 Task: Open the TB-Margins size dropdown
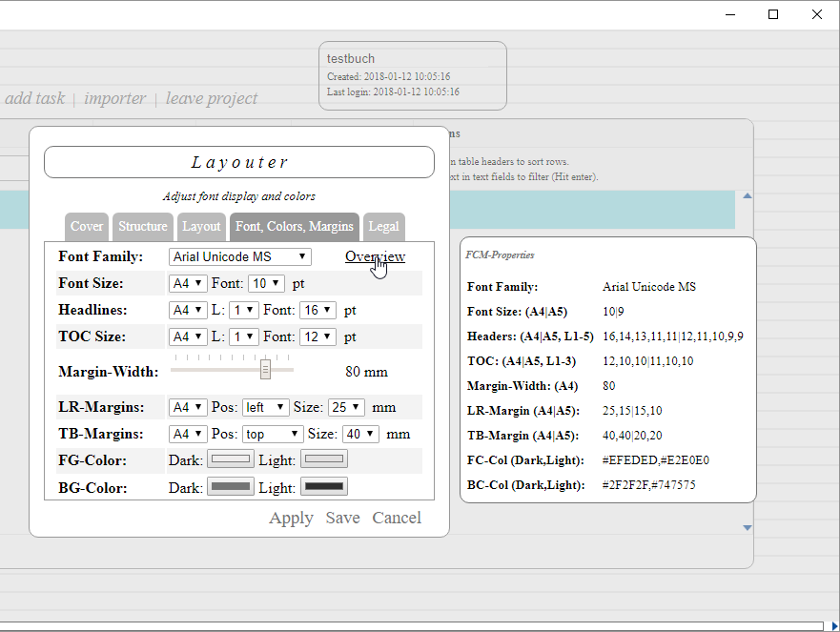click(359, 434)
